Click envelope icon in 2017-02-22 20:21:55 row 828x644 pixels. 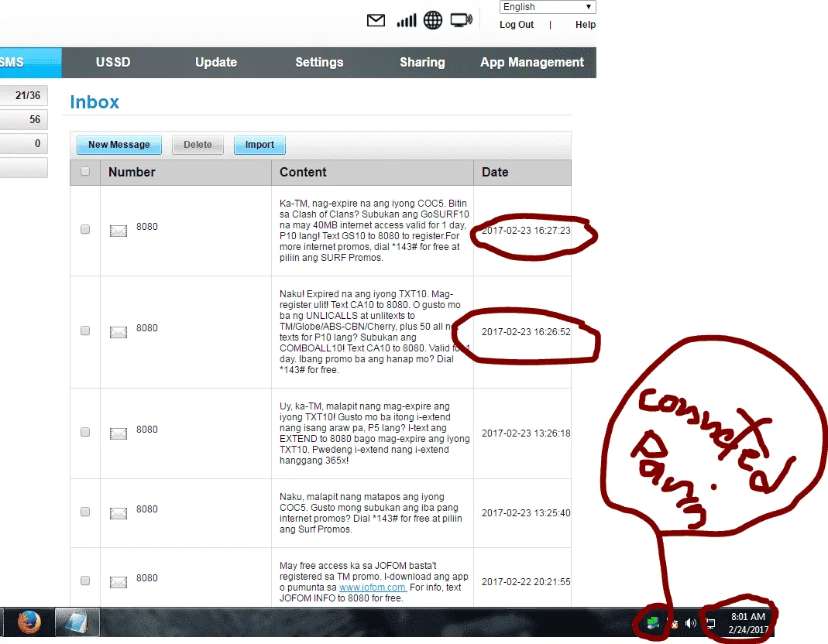click(119, 582)
